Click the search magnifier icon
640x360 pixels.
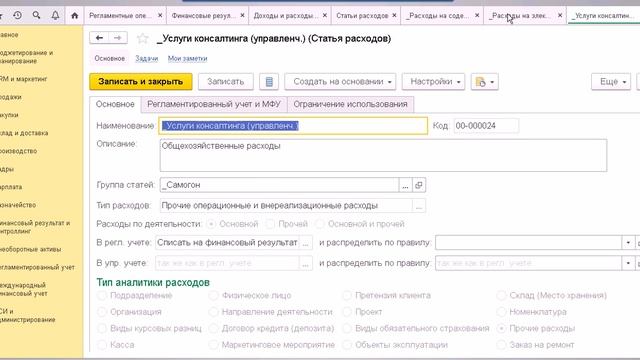coord(36,16)
